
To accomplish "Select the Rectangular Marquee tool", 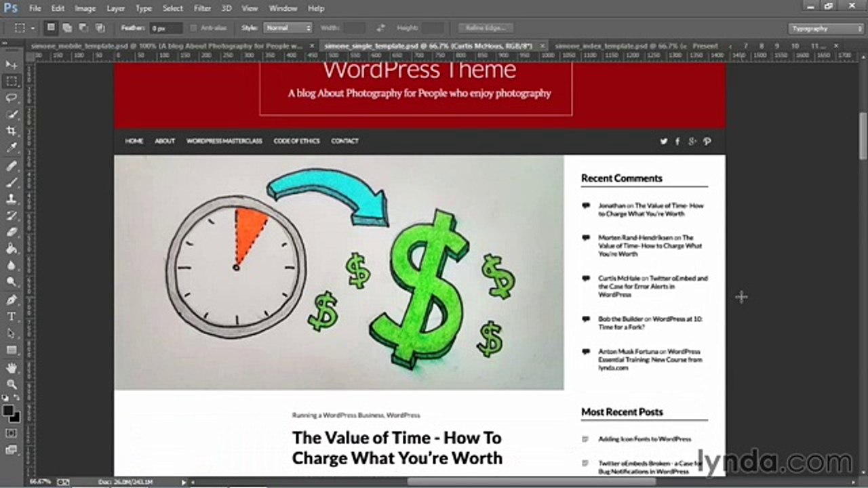I will [x=12, y=81].
